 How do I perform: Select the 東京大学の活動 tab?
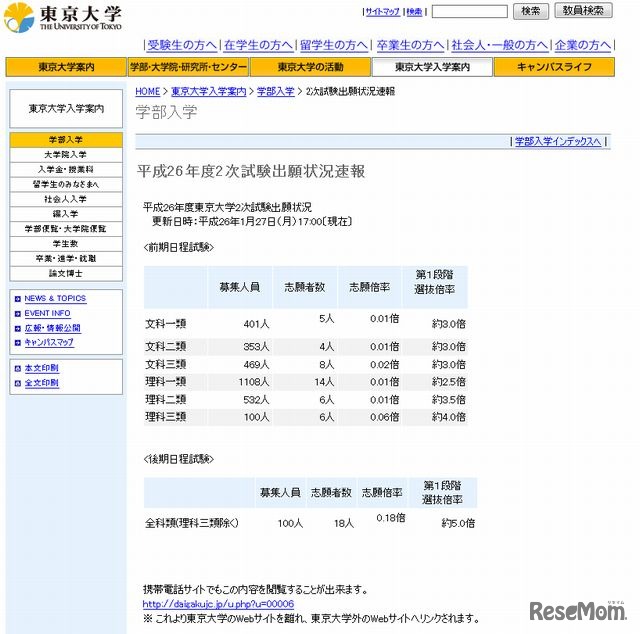point(311,67)
